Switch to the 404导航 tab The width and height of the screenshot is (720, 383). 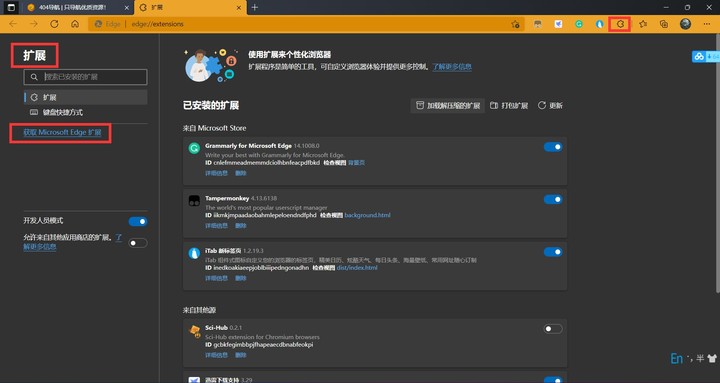pos(77,8)
